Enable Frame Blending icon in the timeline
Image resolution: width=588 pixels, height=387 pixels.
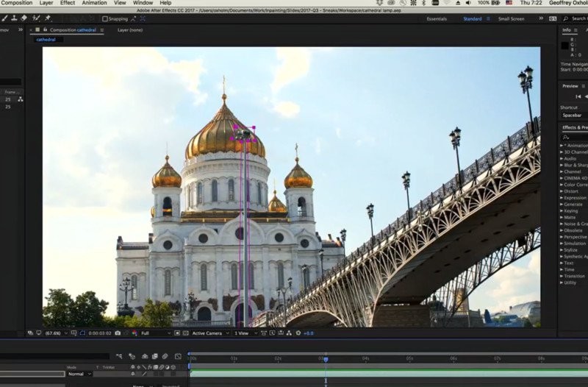[x=154, y=356]
